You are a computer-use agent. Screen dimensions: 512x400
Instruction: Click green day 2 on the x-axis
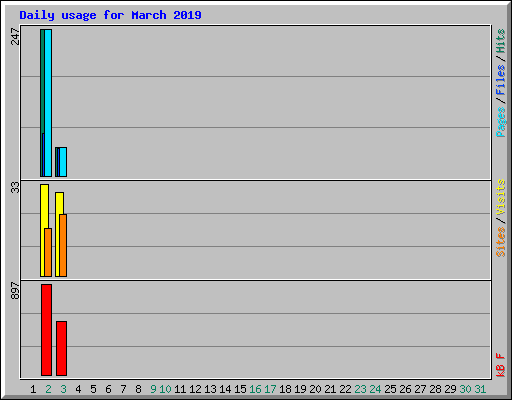[x=48, y=389]
